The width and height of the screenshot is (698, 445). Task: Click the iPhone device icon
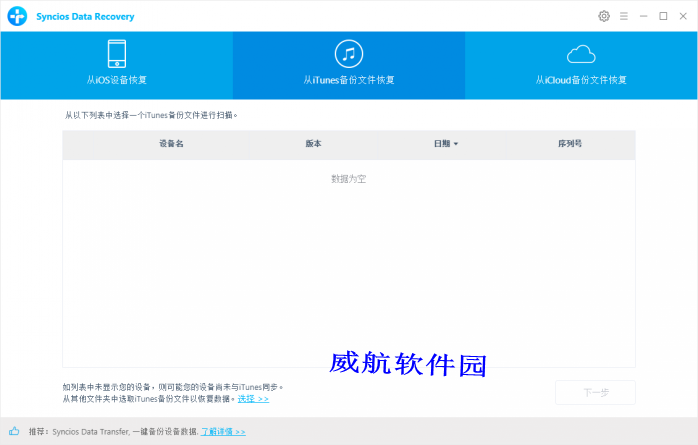[117, 53]
